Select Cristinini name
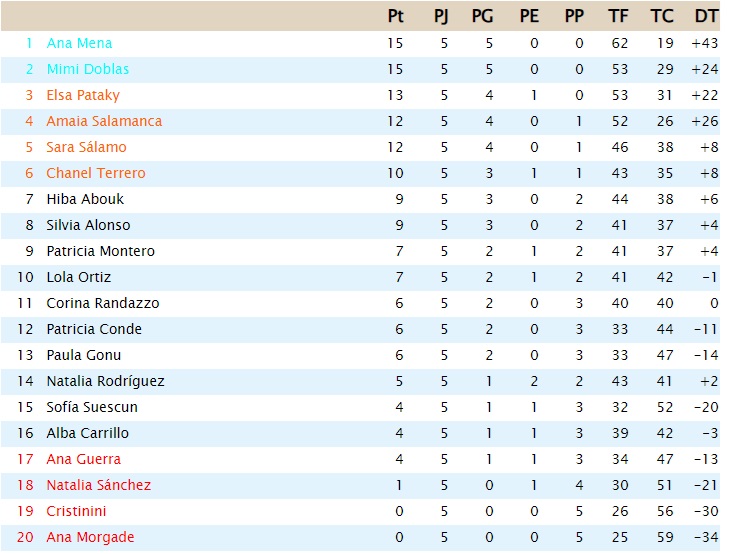Image resolution: width=729 pixels, height=554 pixels. point(76,512)
